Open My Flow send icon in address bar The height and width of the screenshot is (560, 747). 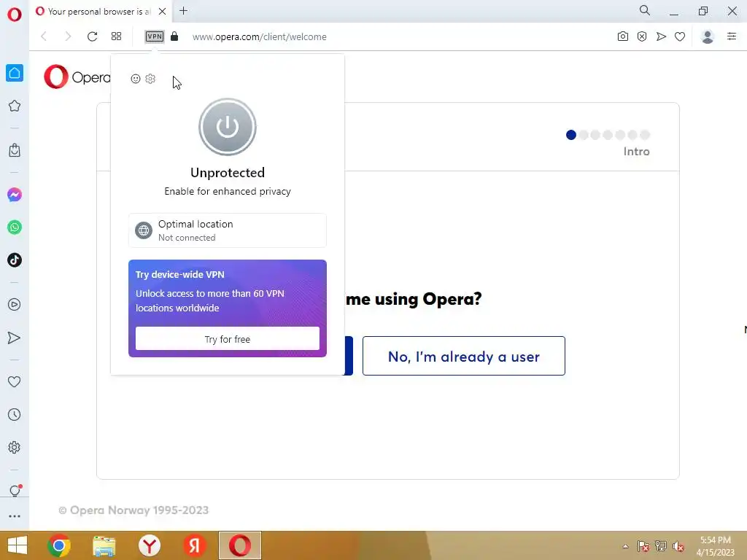click(661, 36)
